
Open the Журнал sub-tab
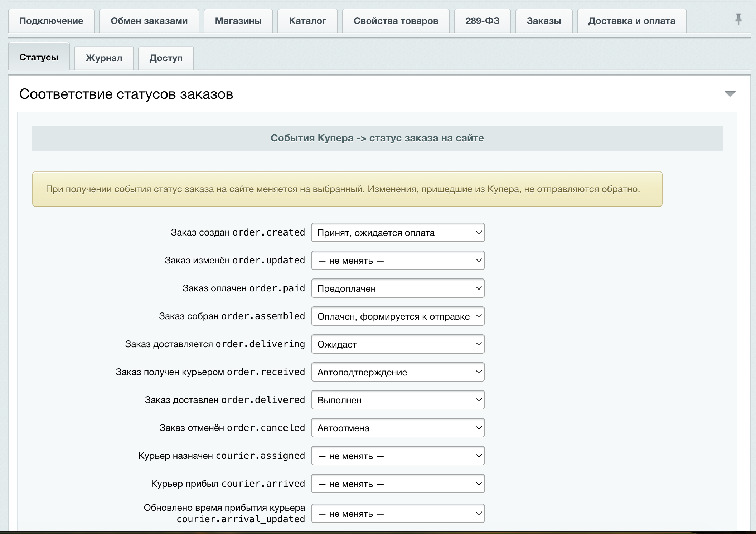pos(104,58)
